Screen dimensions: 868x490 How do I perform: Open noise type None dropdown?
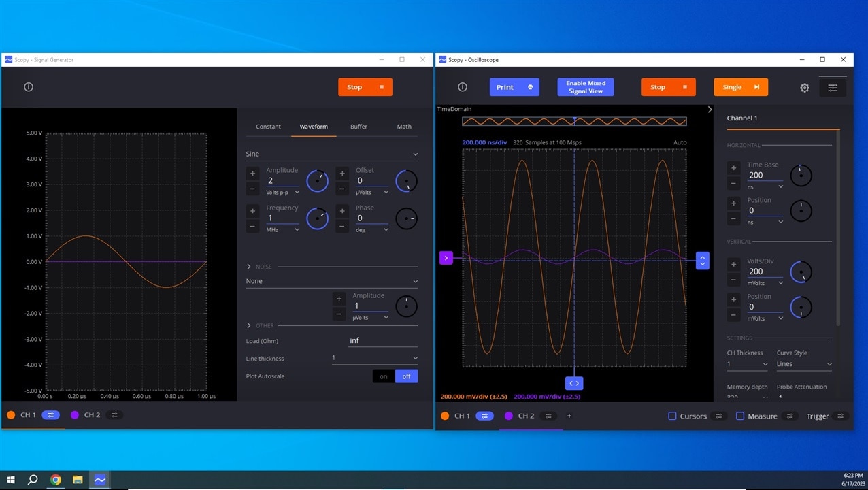332,281
